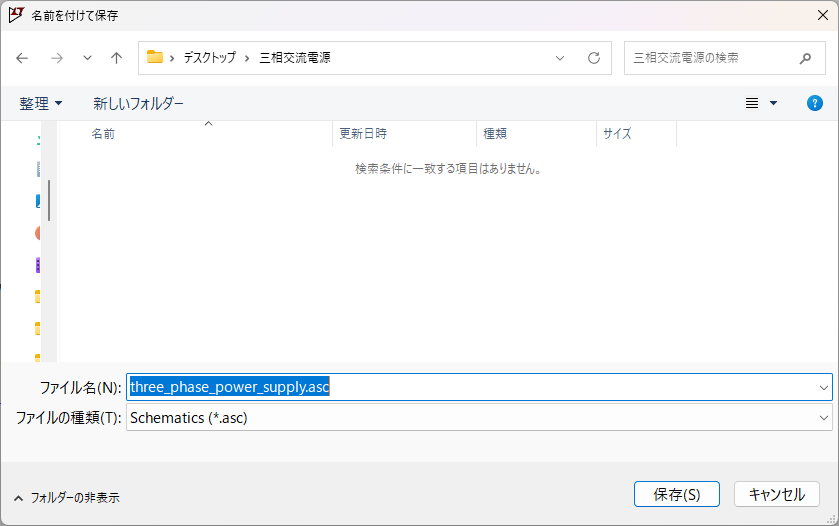Open the recent locations chevron
This screenshot has width=839, height=526.
point(87,58)
